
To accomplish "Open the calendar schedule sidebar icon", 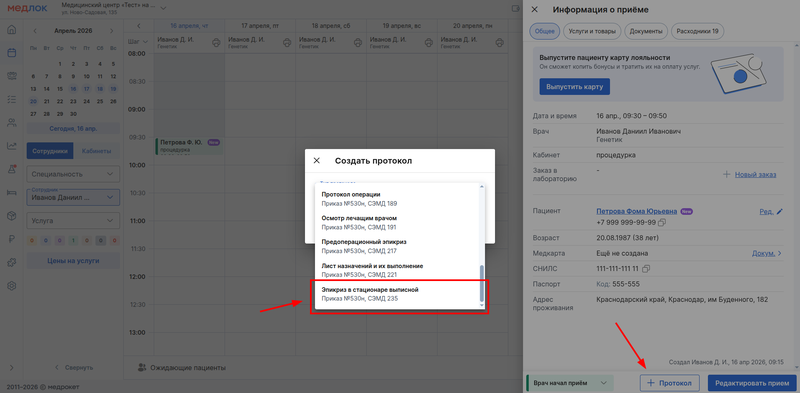I will coord(11,53).
